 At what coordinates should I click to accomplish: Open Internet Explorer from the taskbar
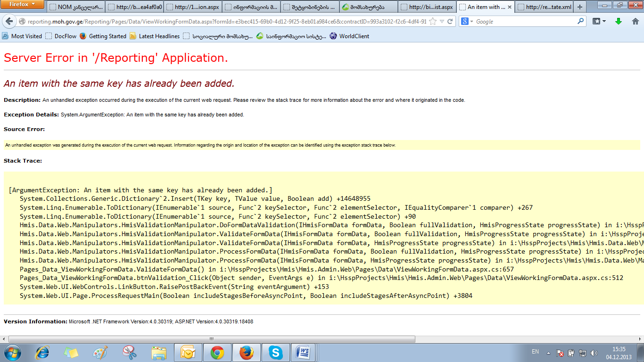[x=42, y=353]
